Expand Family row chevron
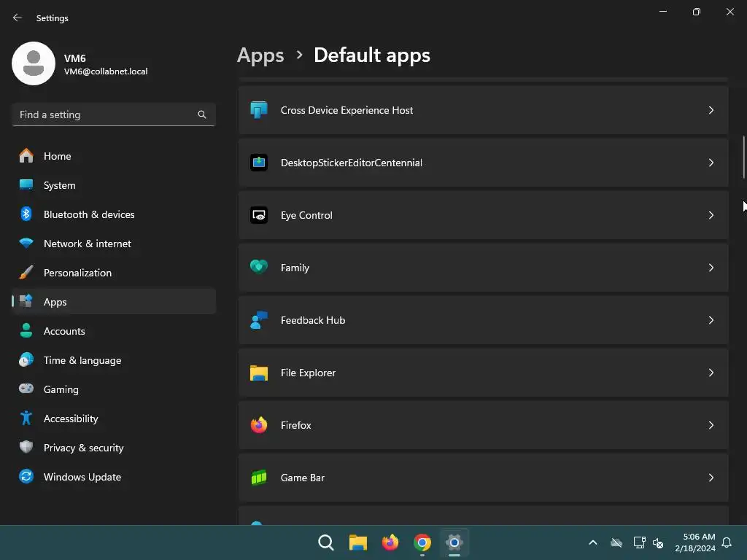This screenshot has width=747, height=560. [x=711, y=268]
